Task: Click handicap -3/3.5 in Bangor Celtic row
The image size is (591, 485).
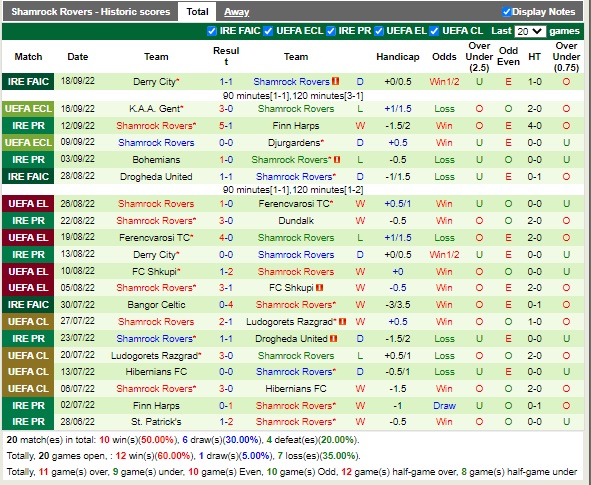Action: pos(398,304)
